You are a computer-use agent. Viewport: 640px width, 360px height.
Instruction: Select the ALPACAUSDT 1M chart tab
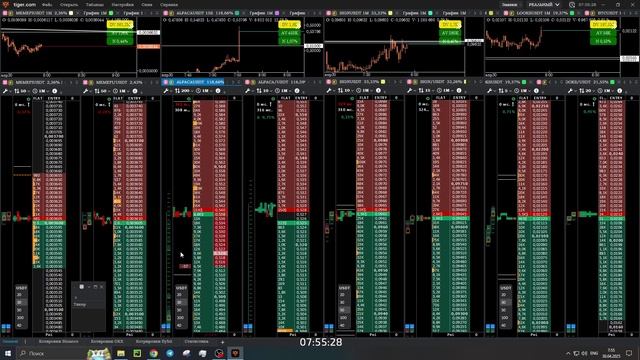(x=202, y=13)
